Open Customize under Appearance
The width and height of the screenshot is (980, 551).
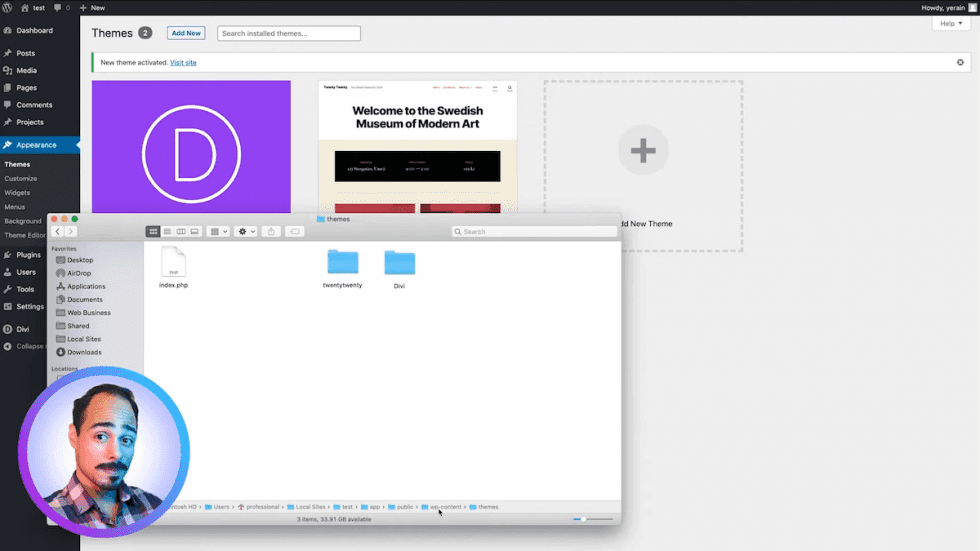pos(21,179)
